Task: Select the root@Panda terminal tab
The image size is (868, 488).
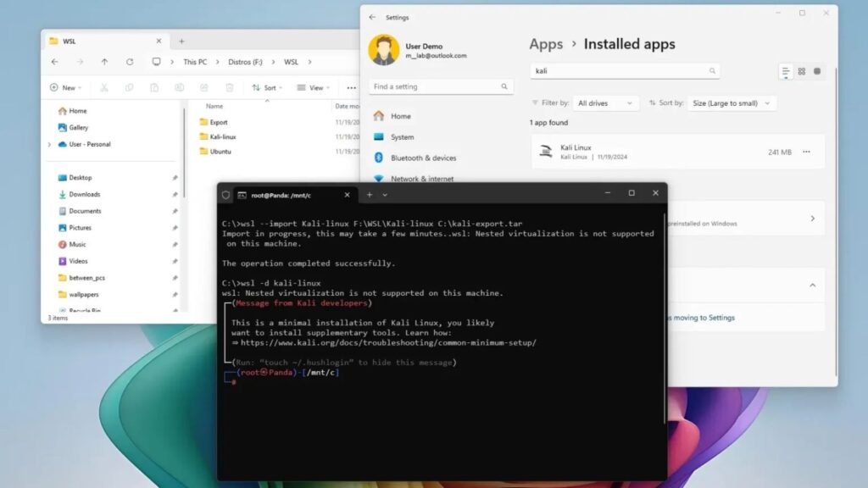Action: [280, 195]
